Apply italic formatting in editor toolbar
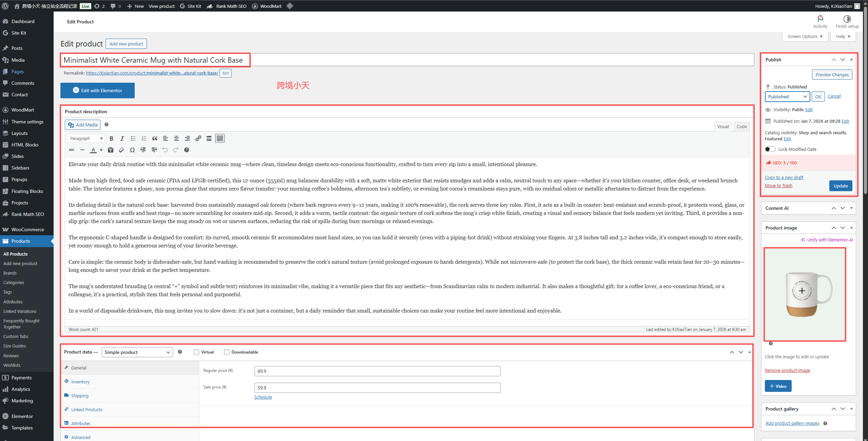 (x=122, y=138)
